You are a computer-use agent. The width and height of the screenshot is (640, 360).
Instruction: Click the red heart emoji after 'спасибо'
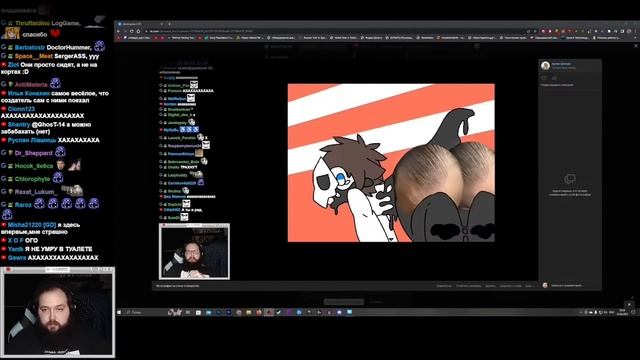click(56, 34)
